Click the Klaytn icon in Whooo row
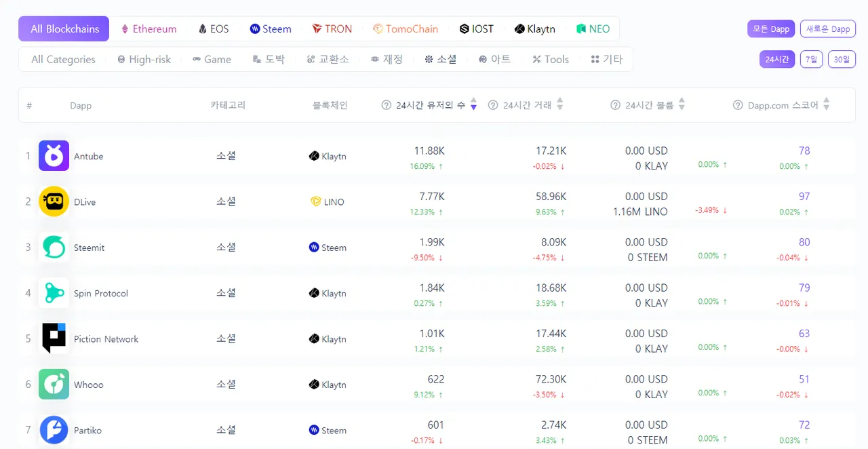 click(314, 385)
